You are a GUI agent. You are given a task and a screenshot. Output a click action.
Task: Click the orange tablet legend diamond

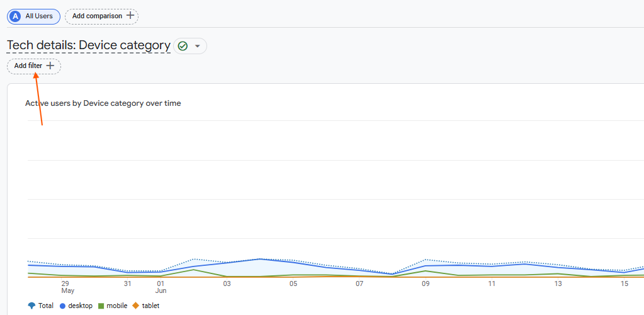[135, 306]
